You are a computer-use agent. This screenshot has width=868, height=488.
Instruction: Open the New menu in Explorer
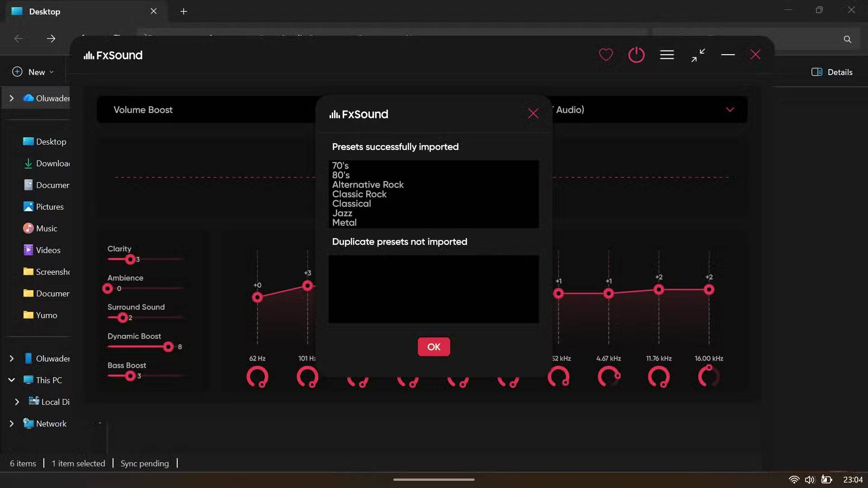coord(33,72)
